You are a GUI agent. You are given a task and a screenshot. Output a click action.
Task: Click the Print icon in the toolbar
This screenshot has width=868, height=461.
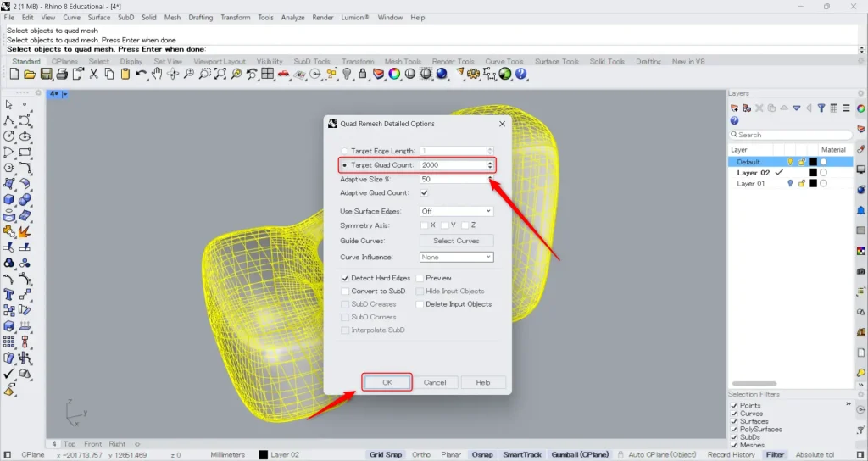coord(62,74)
